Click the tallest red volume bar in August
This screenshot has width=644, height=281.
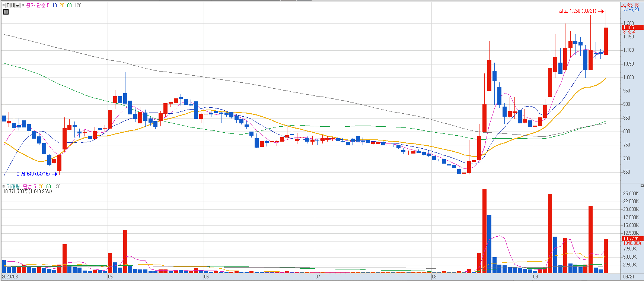coord(484,231)
